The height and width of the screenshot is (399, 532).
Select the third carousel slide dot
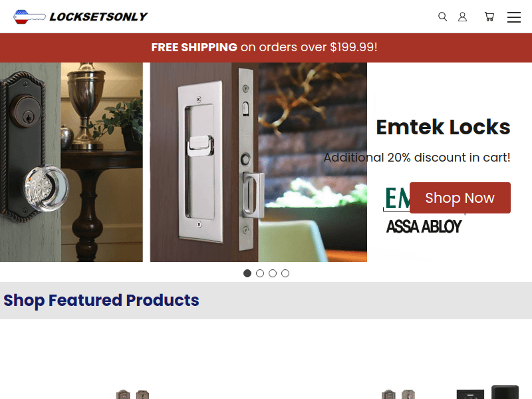coord(273,273)
